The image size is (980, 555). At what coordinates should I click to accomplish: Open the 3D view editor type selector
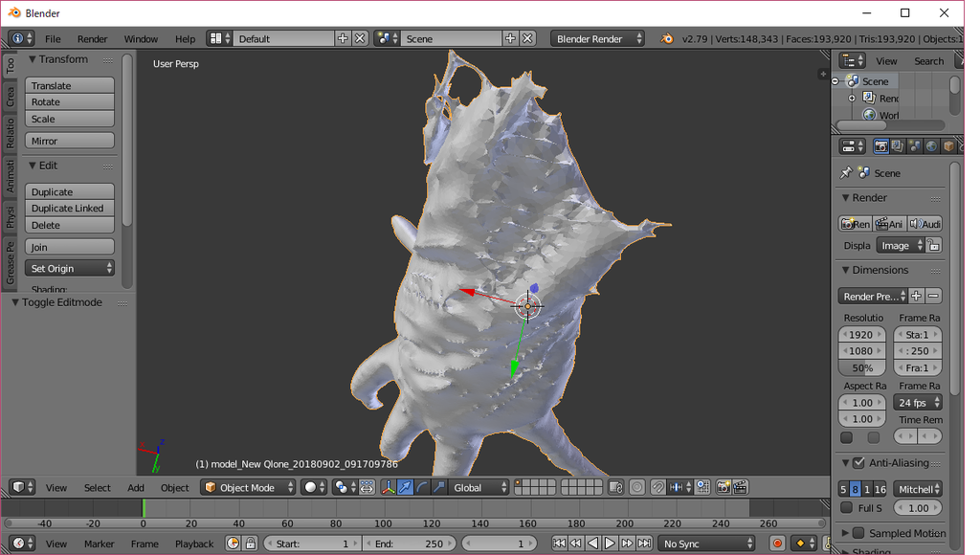23,487
